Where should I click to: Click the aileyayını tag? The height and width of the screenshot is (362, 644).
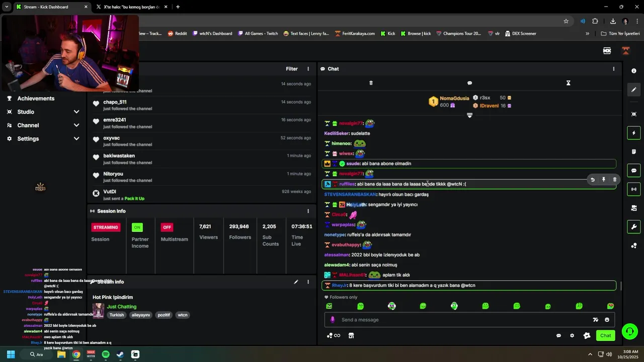[141, 315]
